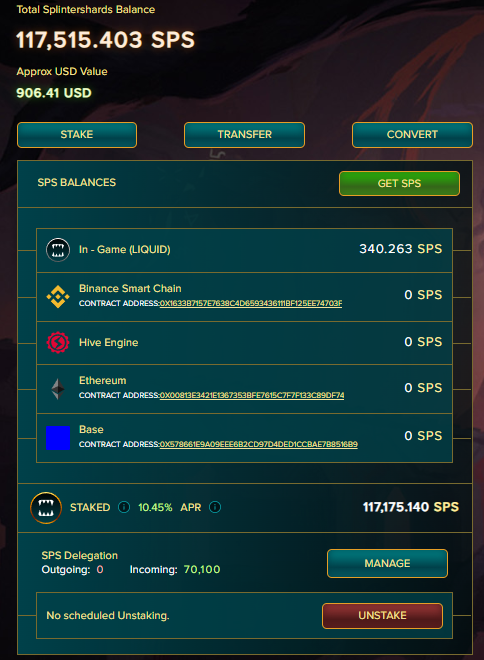Open the info icon next to APR
Viewport: 484px width, 660px height.
(215, 507)
